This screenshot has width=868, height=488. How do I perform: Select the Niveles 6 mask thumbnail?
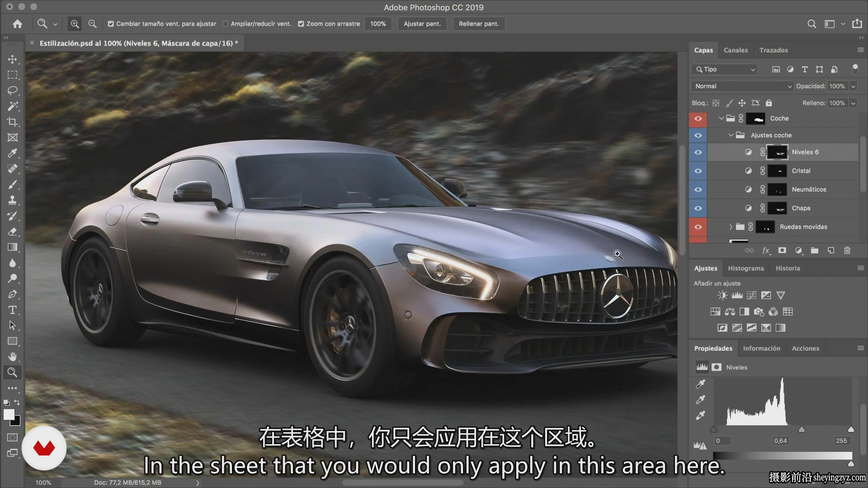778,152
